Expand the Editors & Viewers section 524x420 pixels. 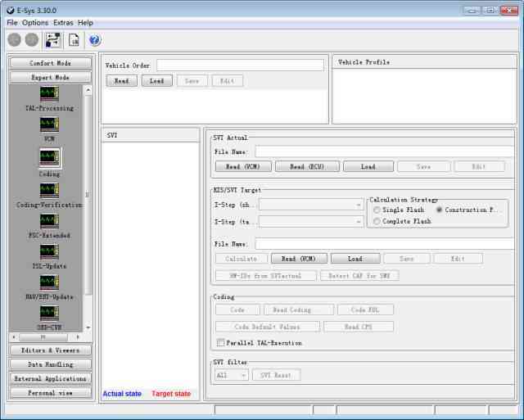(50, 350)
